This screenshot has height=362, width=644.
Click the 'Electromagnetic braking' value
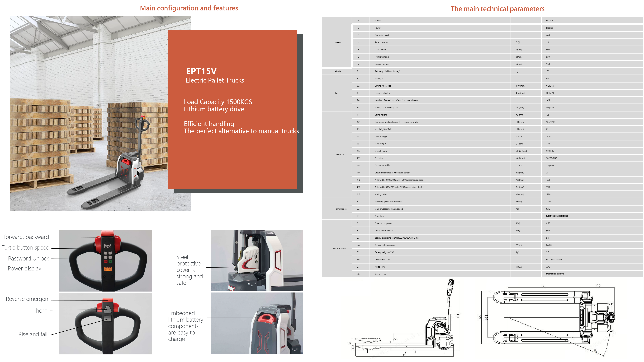click(x=557, y=216)
